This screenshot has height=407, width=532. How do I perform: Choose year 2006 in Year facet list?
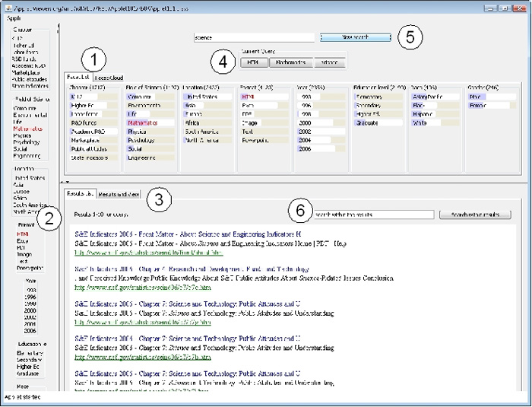point(305,148)
